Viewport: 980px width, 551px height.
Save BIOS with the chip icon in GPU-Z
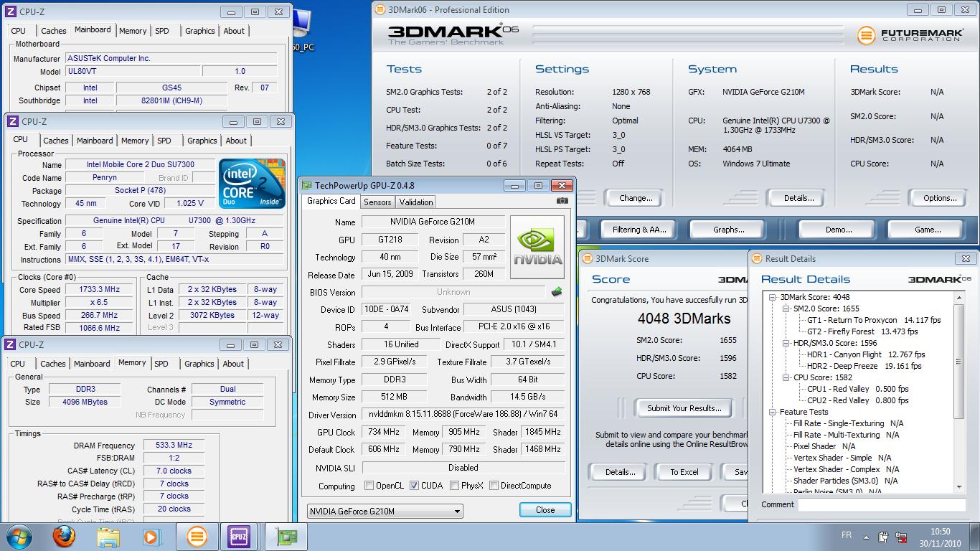click(x=557, y=292)
